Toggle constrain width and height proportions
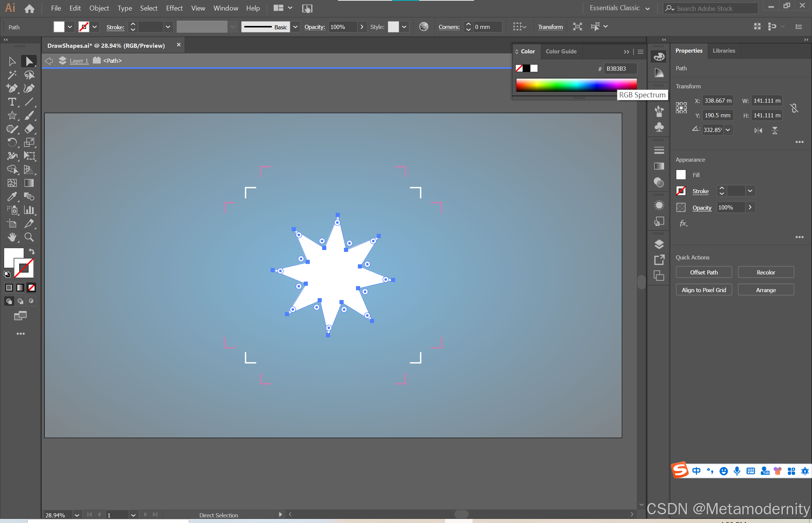812x523 pixels. [794, 108]
